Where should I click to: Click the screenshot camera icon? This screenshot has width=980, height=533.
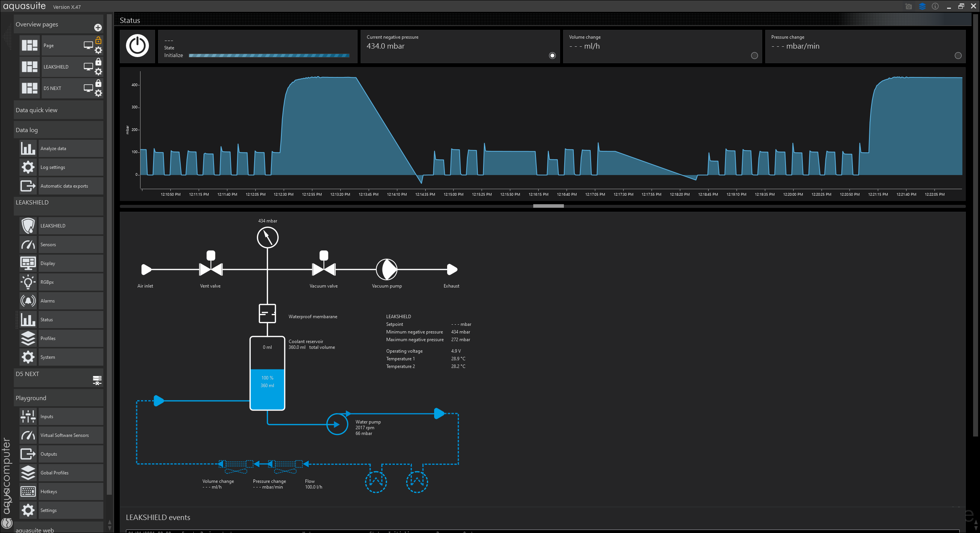click(908, 7)
